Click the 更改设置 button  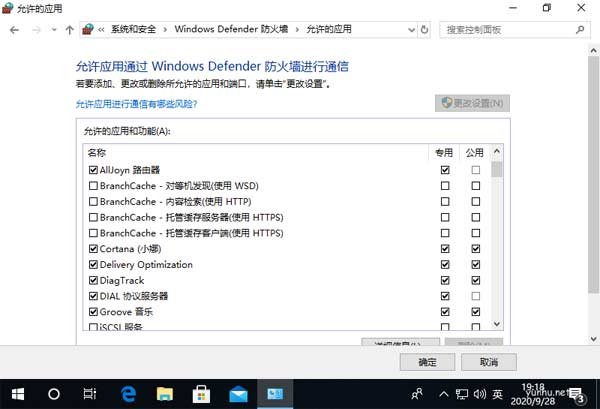pyautogui.click(x=472, y=103)
